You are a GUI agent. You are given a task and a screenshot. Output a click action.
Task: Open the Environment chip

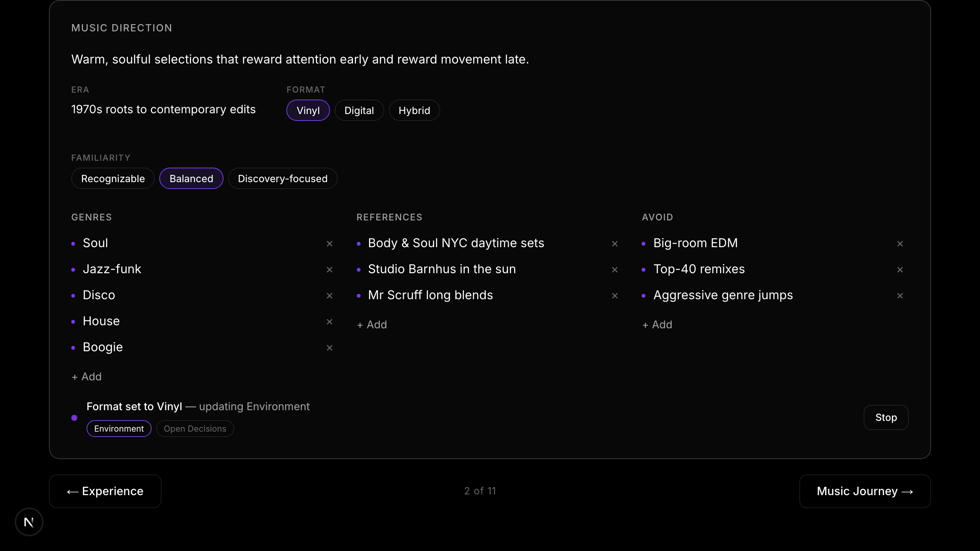pos(119,429)
